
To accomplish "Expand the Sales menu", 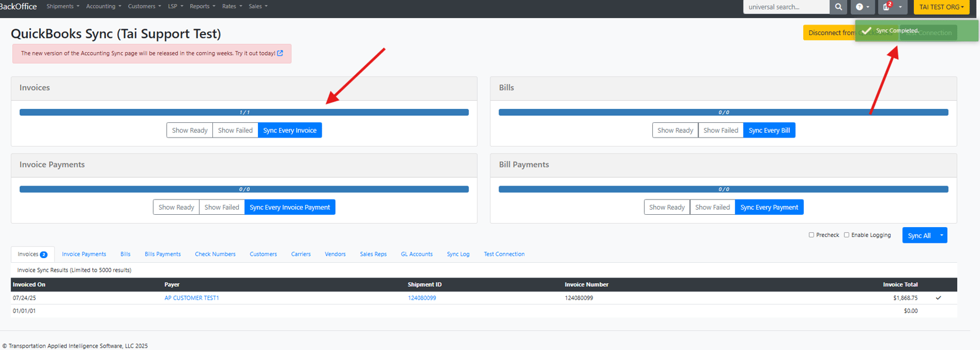I will point(258,6).
